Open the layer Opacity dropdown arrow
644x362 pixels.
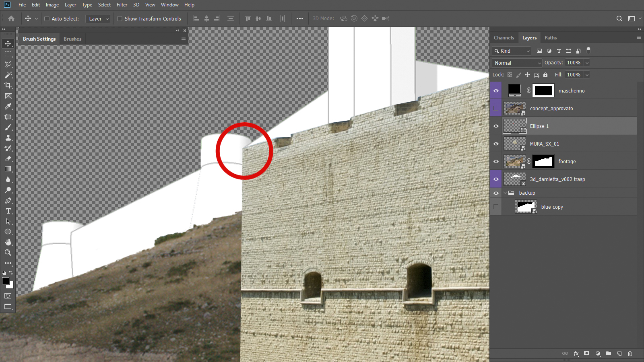click(587, 63)
